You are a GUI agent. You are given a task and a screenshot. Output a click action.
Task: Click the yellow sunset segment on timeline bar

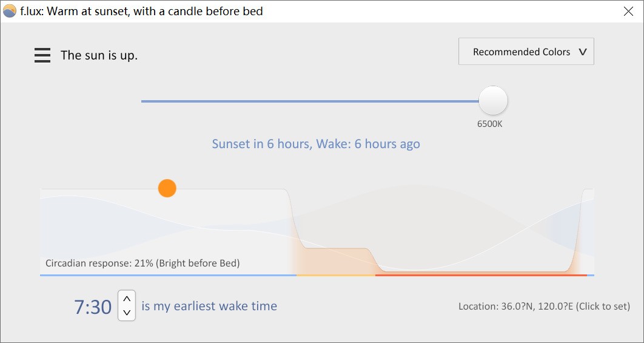click(x=335, y=275)
